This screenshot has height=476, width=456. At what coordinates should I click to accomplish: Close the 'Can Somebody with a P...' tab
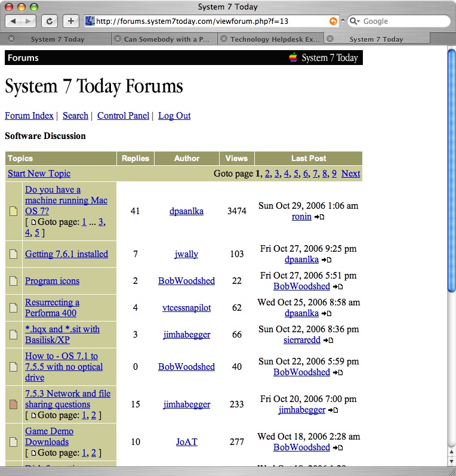point(118,39)
